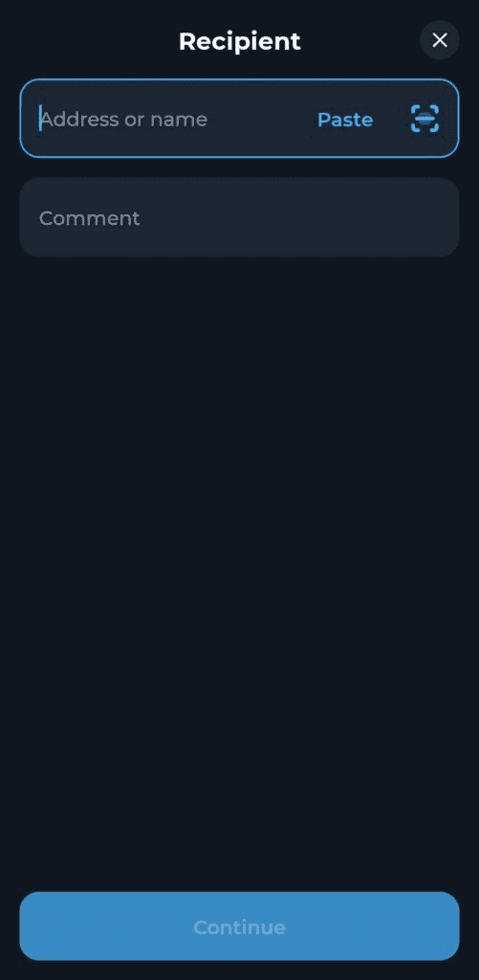The height and width of the screenshot is (980, 479).
Task: Close the Recipient screen with X
Action: click(440, 40)
